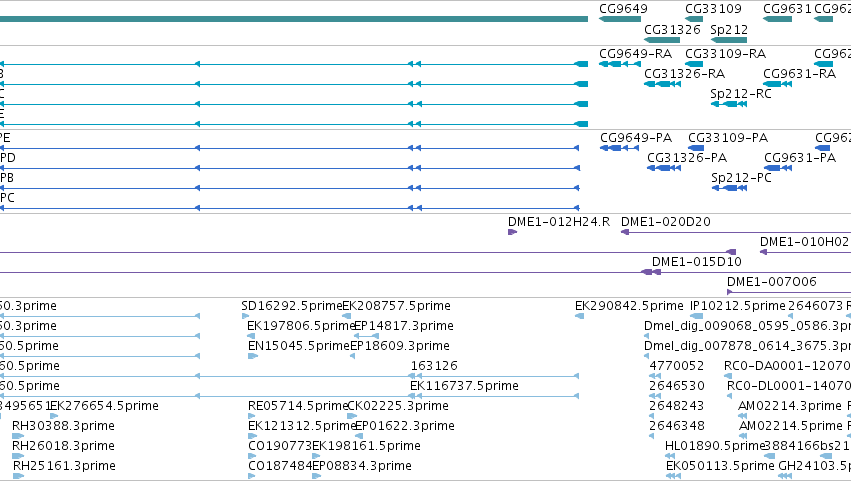
Task: Select the CG9649 gene feature
Action: (x=620, y=20)
